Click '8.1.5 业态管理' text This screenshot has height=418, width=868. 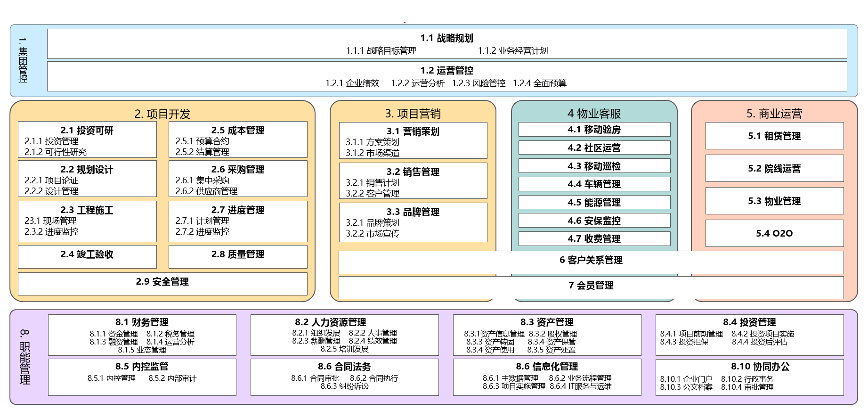tap(142, 350)
